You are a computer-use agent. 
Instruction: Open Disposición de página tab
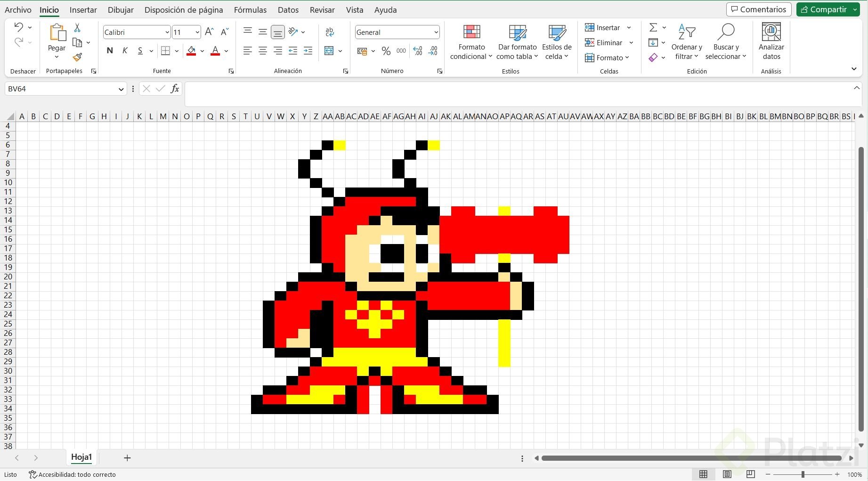coord(184,9)
